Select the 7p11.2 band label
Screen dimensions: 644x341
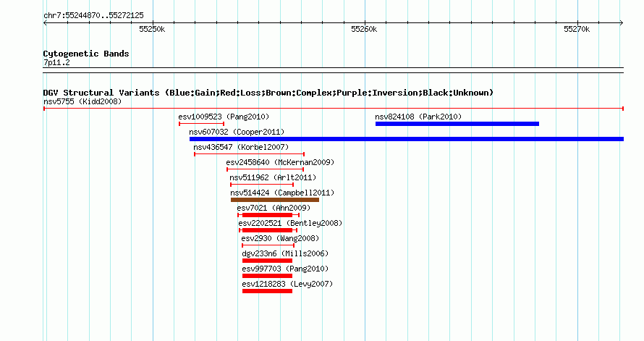point(56,62)
